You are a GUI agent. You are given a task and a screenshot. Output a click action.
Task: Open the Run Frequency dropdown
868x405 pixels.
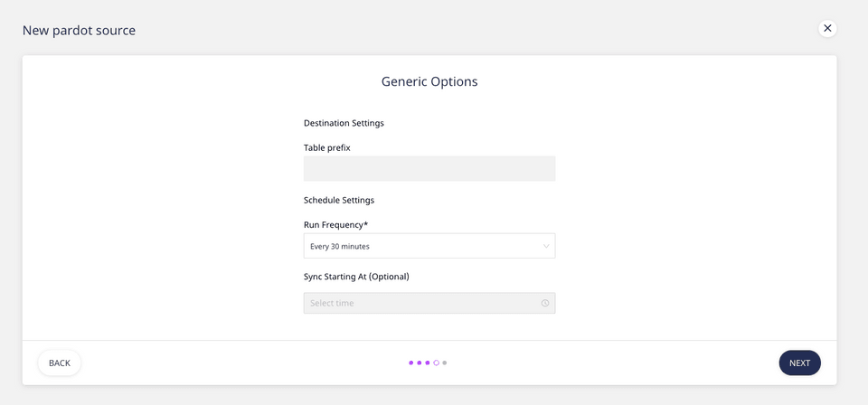429,246
